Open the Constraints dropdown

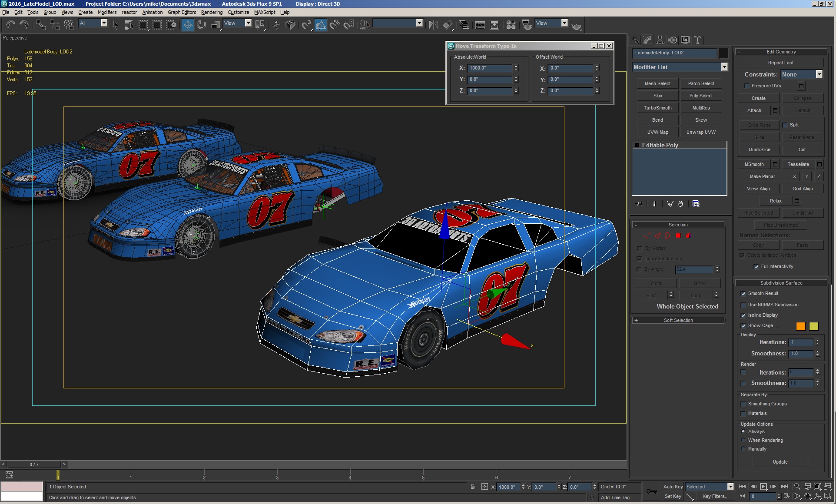tap(819, 74)
